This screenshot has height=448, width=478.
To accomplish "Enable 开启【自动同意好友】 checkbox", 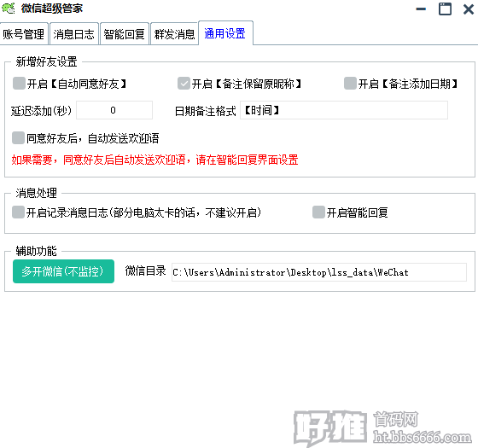I will 19,84.
